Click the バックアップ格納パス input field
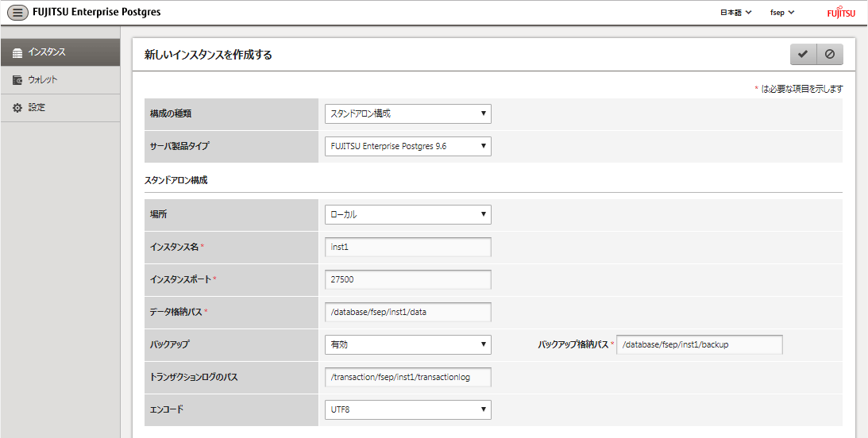Viewport: 868px width, 438px height. [x=700, y=344]
